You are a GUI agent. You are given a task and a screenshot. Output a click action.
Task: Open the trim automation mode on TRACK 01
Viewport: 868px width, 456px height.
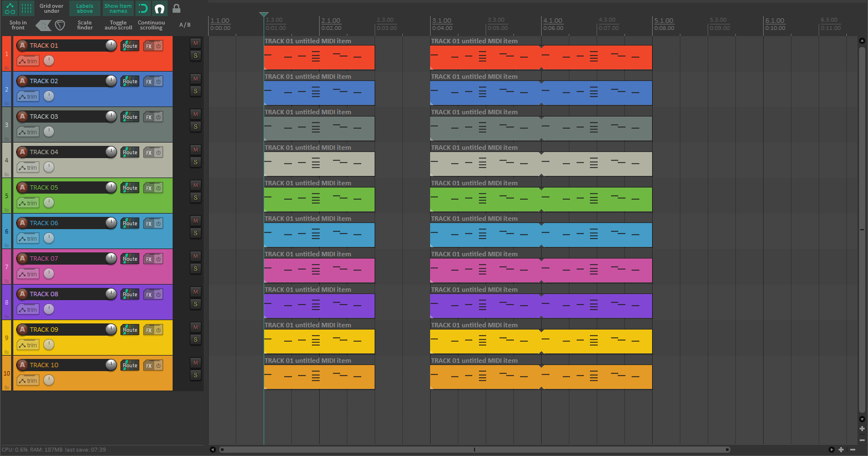click(28, 61)
